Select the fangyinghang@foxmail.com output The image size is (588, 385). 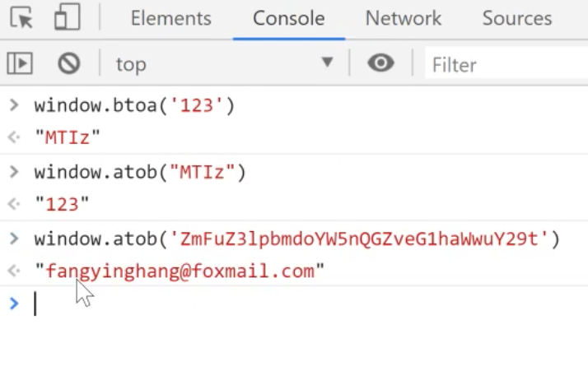click(180, 271)
